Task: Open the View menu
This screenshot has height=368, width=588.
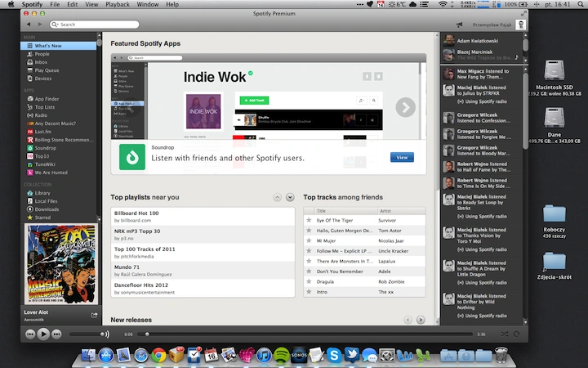Action: (x=91, y=5)
